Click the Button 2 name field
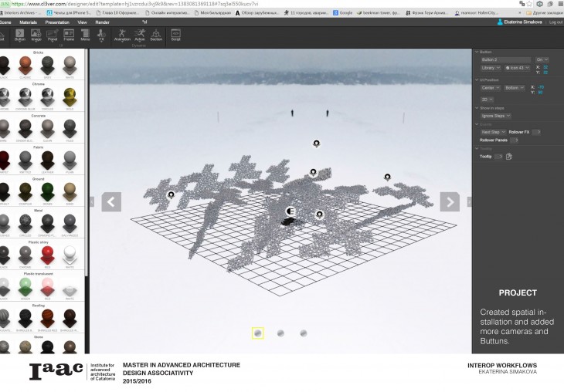This screenshot has height=392, width=564. [505, 59]
